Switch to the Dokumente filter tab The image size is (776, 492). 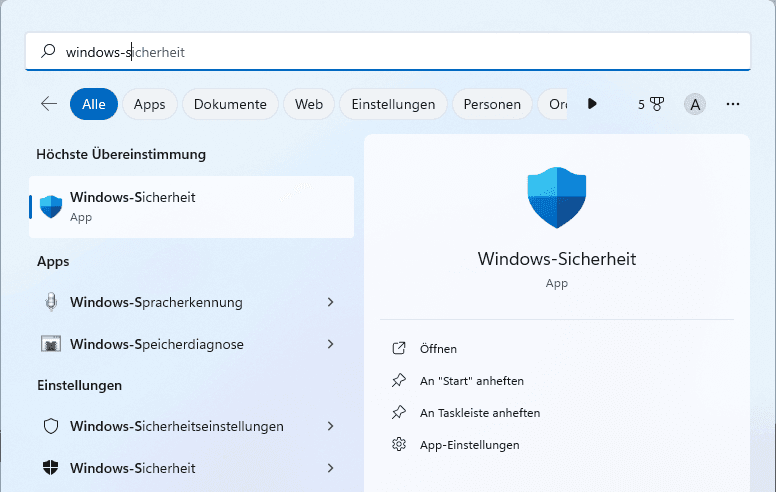230,104
